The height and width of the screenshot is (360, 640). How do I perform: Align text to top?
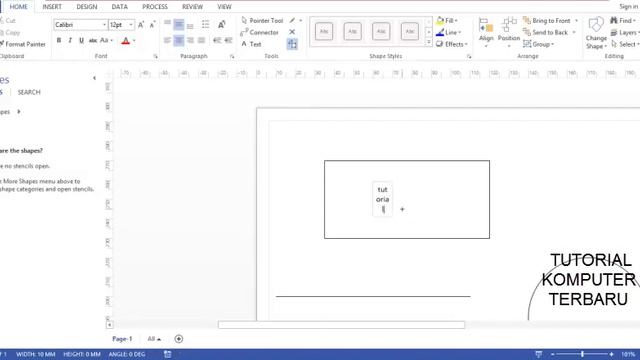tap(167, 24)
